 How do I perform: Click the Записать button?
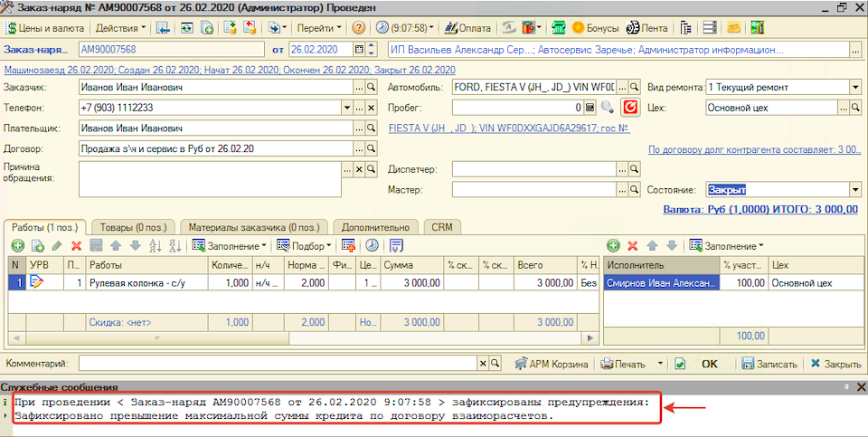click(769, 364)
